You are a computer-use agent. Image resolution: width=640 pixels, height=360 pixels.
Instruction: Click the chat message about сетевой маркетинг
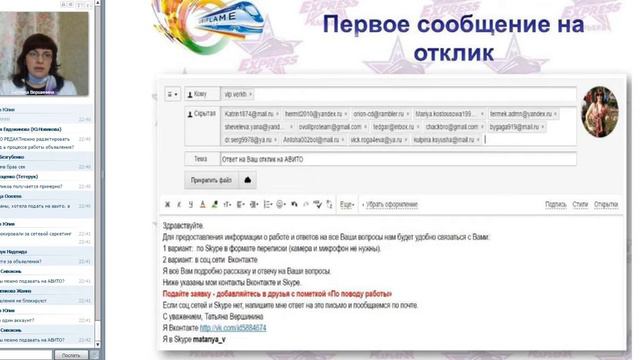click(x=36, y=233)
